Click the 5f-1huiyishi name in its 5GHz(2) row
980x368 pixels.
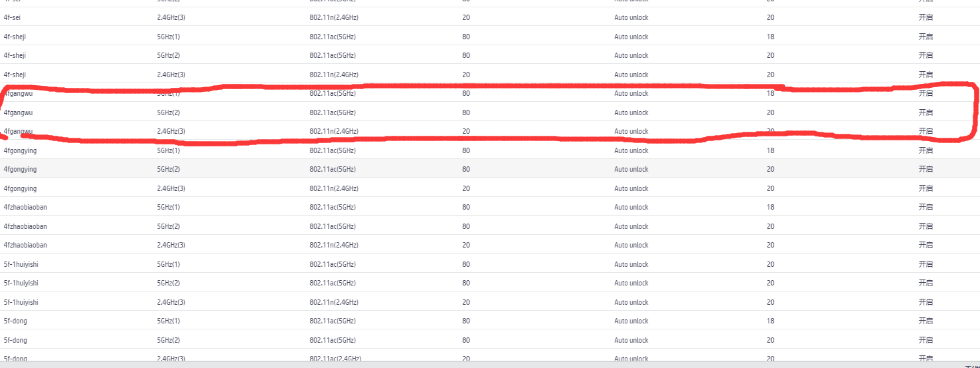pyautogui.click(x=21, y=283)
